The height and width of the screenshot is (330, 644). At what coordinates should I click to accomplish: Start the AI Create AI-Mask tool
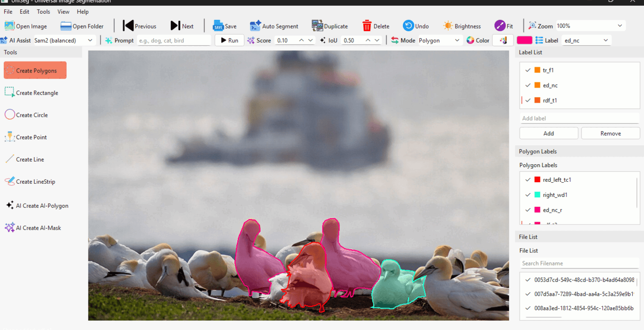33,228
